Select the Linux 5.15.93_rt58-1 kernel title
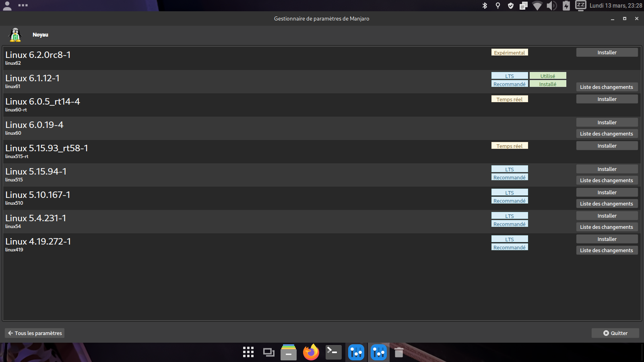This screenshot has width=644, height=362. pyautogui.click(x=47, y=148)
